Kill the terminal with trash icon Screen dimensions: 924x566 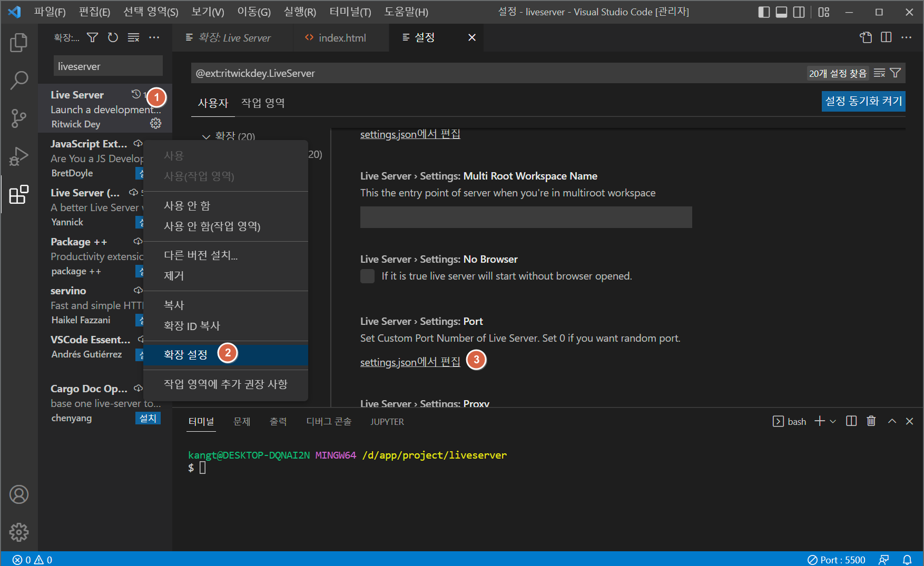[871, 421]
